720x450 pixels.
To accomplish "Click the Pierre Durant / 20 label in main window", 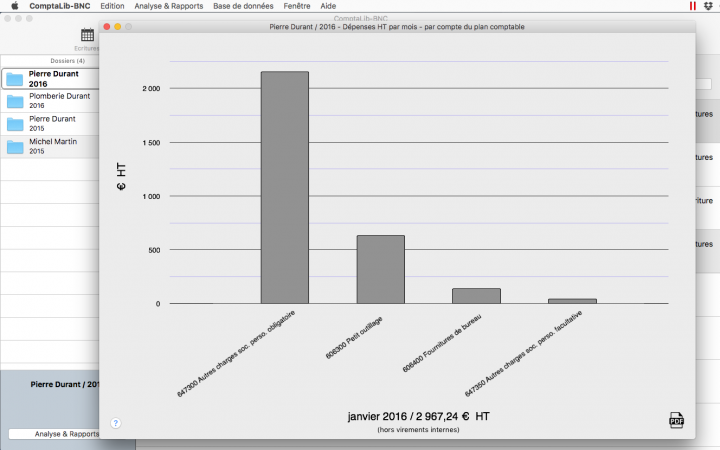I will point(65,384).
